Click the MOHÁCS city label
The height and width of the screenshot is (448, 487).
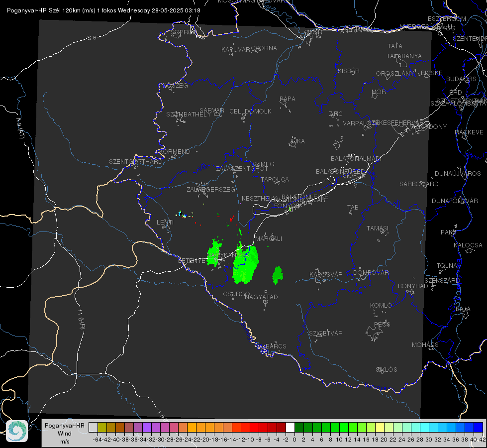425,345
